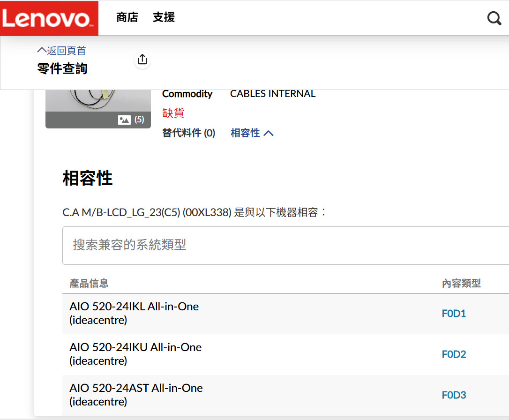Image resolution: width=509 pixels, height=420 pixels.
Task: Open the search magnifier icon
Action: coord(494,18)
